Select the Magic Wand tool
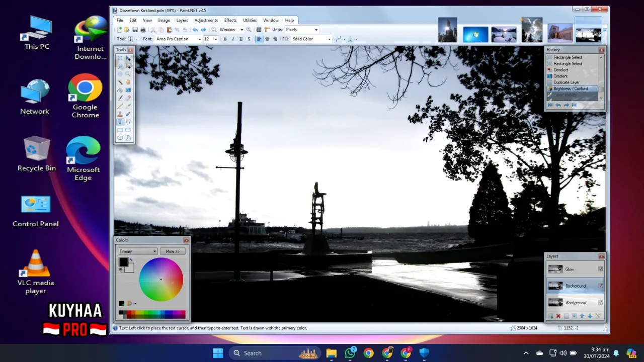This screenshot has height=362, width=644. pyautogui.click(x=120, y=82)
